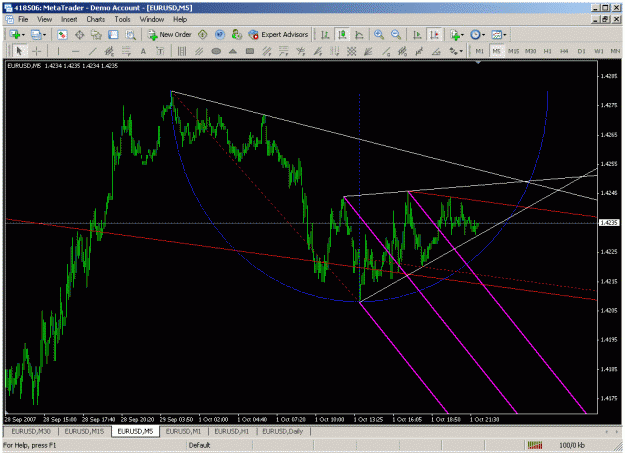Draw a rectangle shape

tap(250, 51)
